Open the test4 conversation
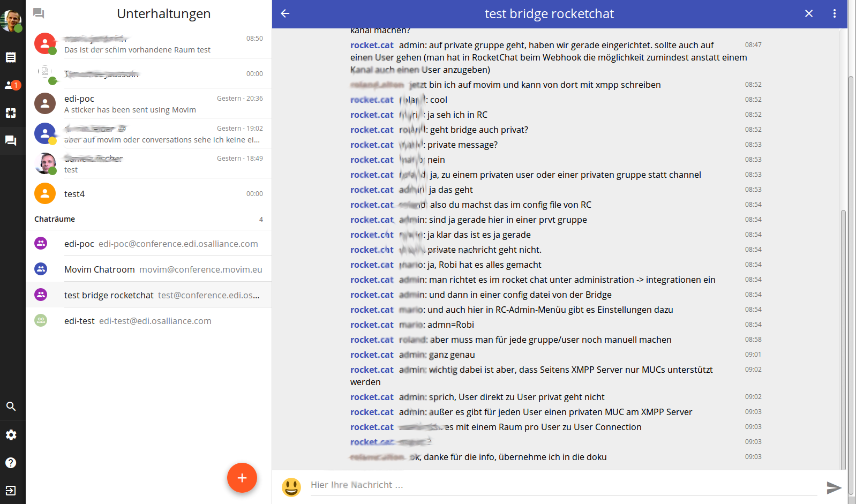Viewport: 856px width, 504px height. point(149,193)
